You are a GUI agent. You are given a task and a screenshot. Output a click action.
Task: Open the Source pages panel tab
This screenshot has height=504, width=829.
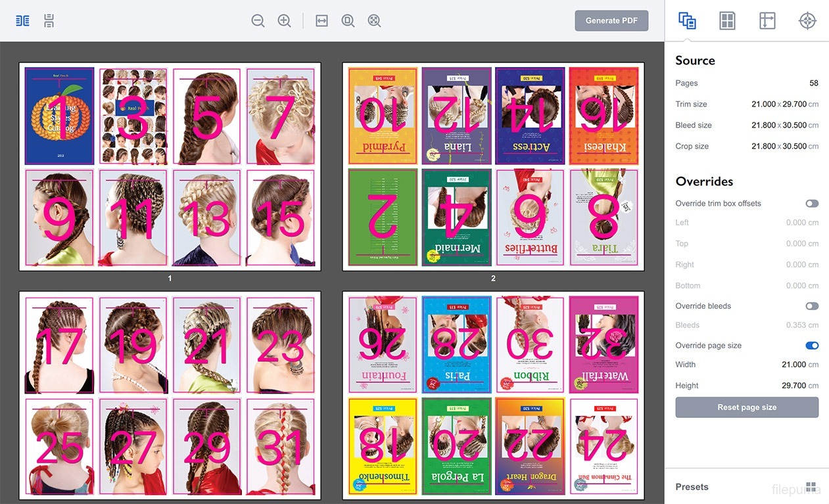[687, 21]
